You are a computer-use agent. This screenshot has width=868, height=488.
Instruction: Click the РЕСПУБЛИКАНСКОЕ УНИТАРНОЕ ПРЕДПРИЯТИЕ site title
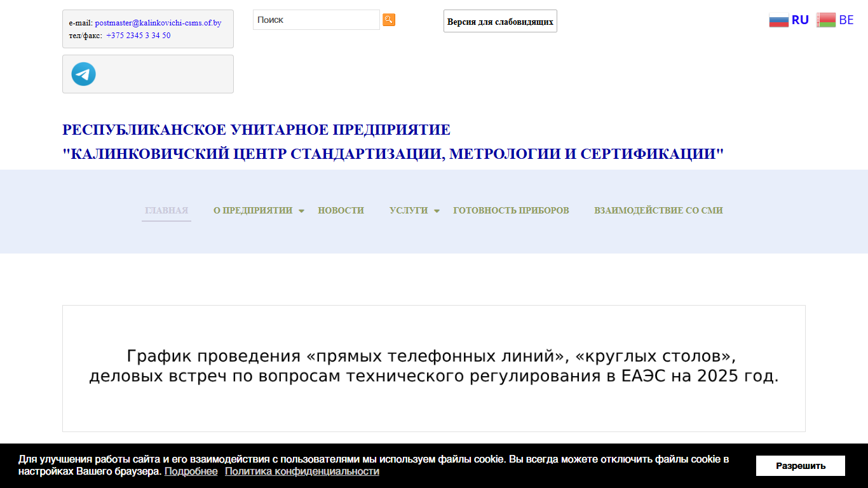click(256, 130)
